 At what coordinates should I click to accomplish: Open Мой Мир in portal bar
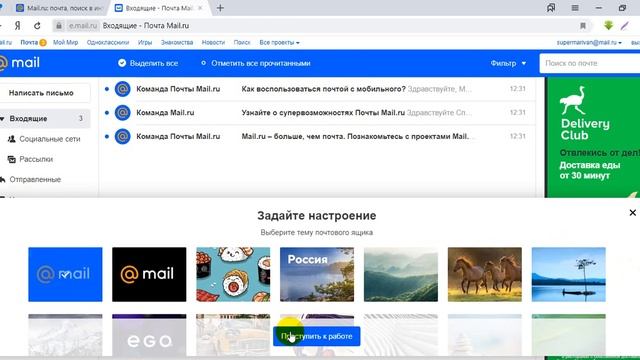click(x=65, y=42)
